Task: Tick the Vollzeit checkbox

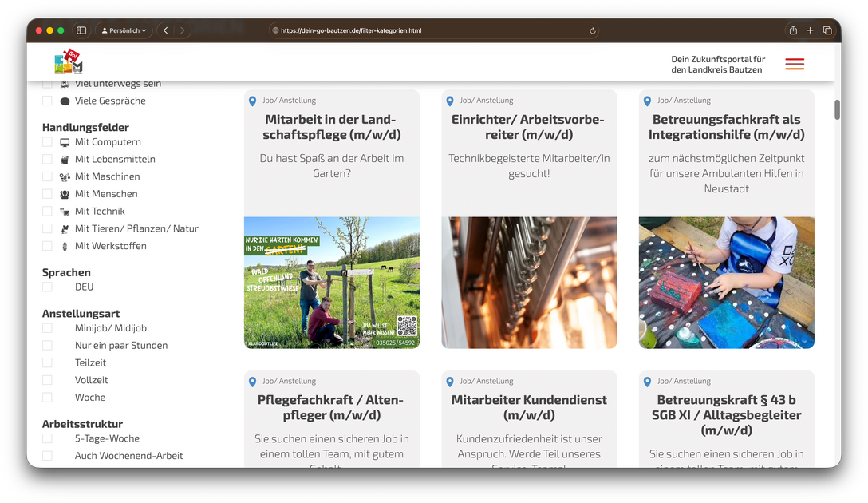Action: coord(47,380)
